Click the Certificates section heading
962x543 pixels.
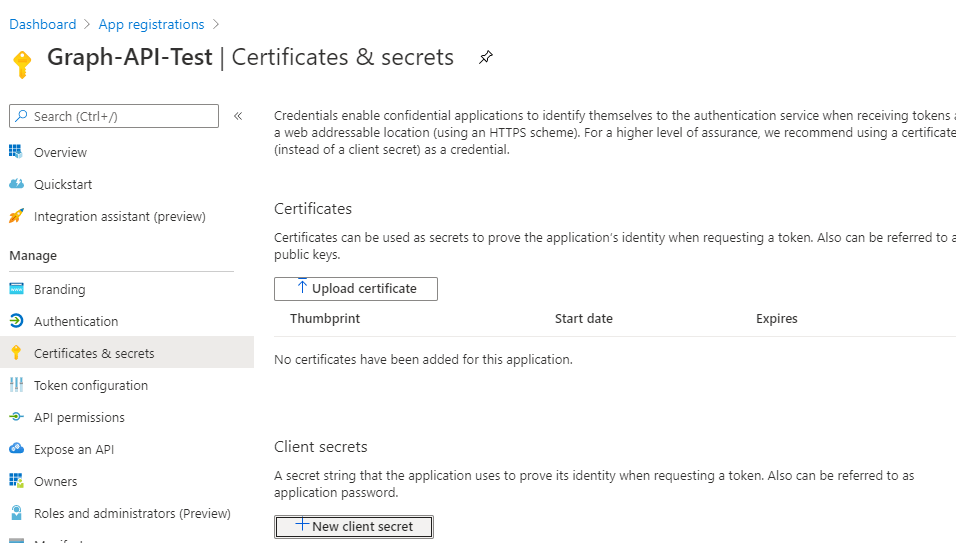click(313, 209)
